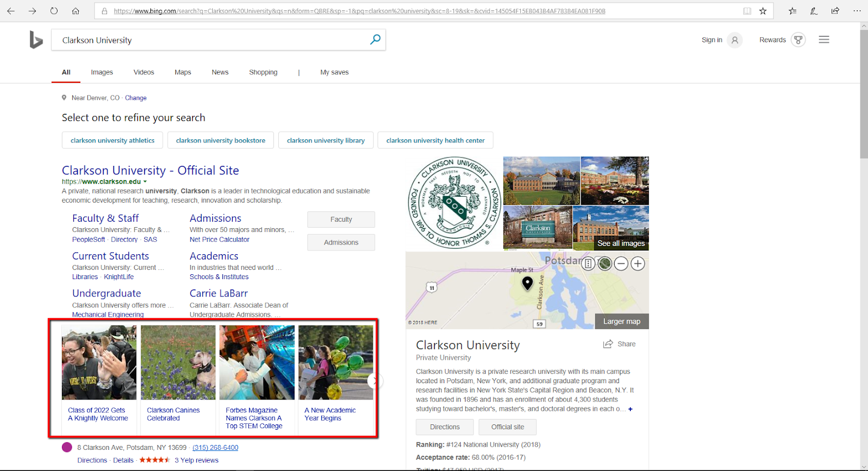Screen dimensions: 868x471
Task: Open the browser home page
Action: click(76, 11)
